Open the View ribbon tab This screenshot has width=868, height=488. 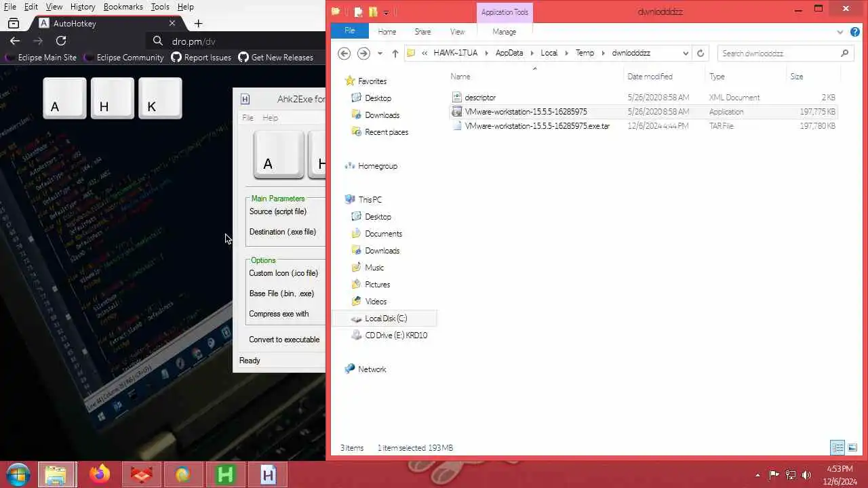click(x=457, y=32)
